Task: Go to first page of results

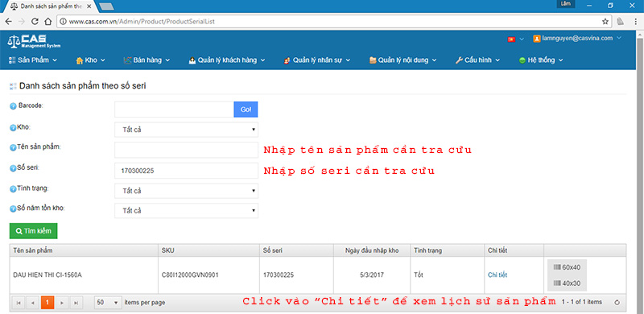Action: (x=19, y=303)
